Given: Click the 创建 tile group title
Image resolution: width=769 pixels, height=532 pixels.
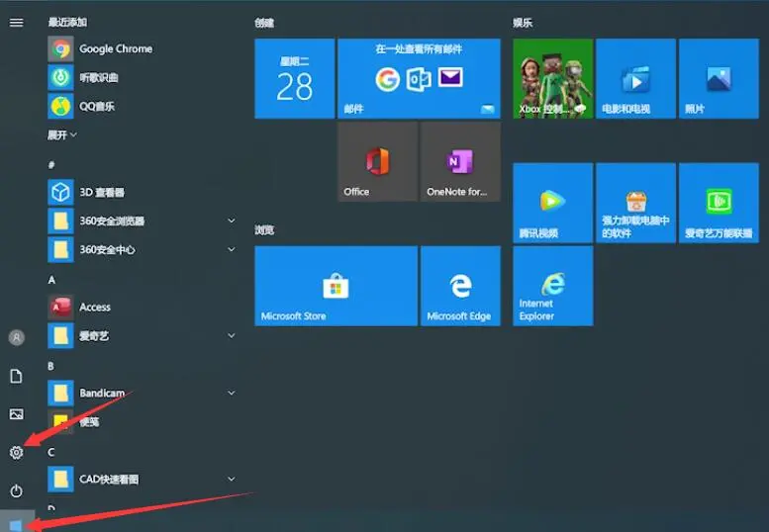Looking at the screenshot, I should [x=264, y=23].
